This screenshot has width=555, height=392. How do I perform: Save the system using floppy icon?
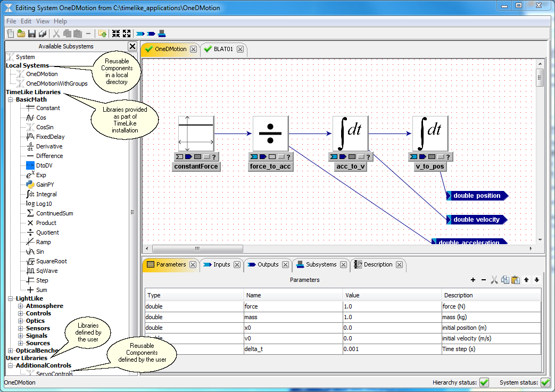point(32,34)
